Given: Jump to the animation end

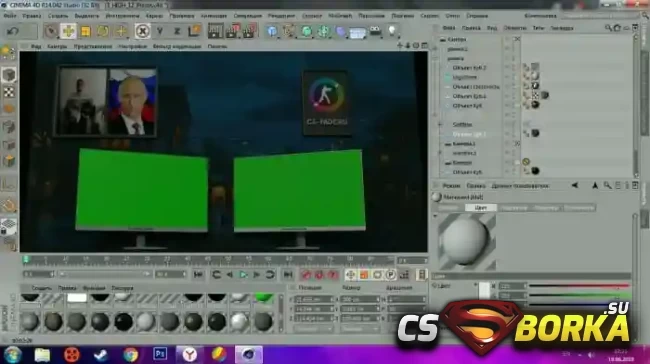Looking at the screenshot, I should pos(288,274).
